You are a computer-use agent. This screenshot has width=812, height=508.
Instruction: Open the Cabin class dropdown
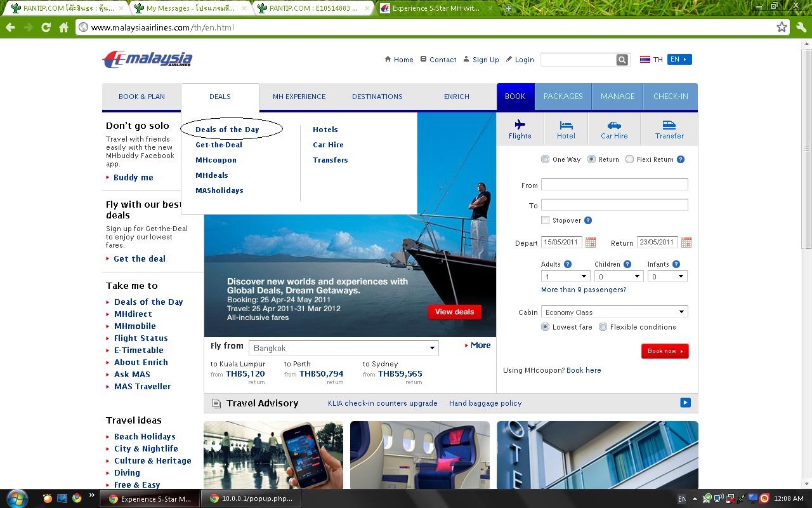(615, 312)
